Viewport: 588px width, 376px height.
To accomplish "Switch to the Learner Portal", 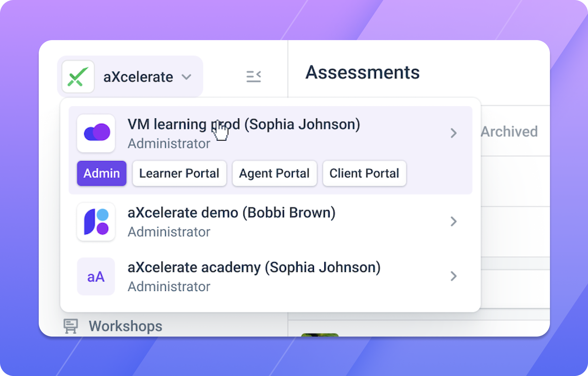I will (179, 173).
